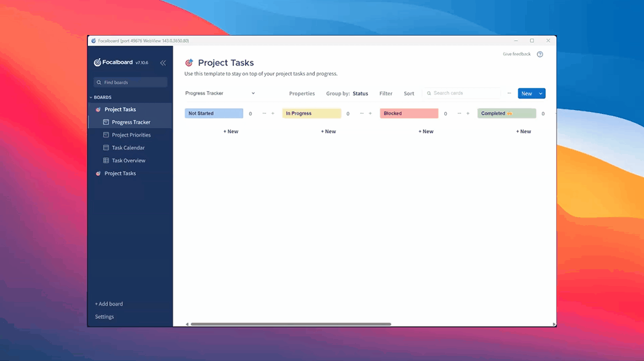Open the Filter menu

385,93
